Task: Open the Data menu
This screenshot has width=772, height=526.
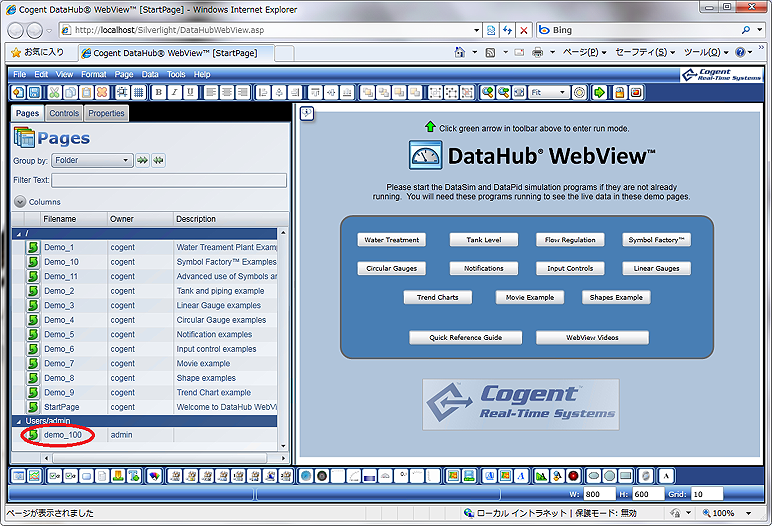Action: click(150, 74)
